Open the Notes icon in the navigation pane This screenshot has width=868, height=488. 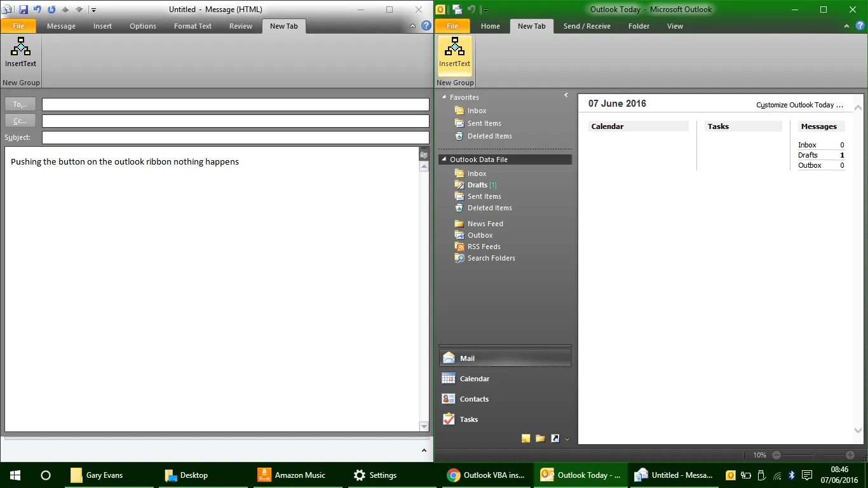click(x=526, y=438)
